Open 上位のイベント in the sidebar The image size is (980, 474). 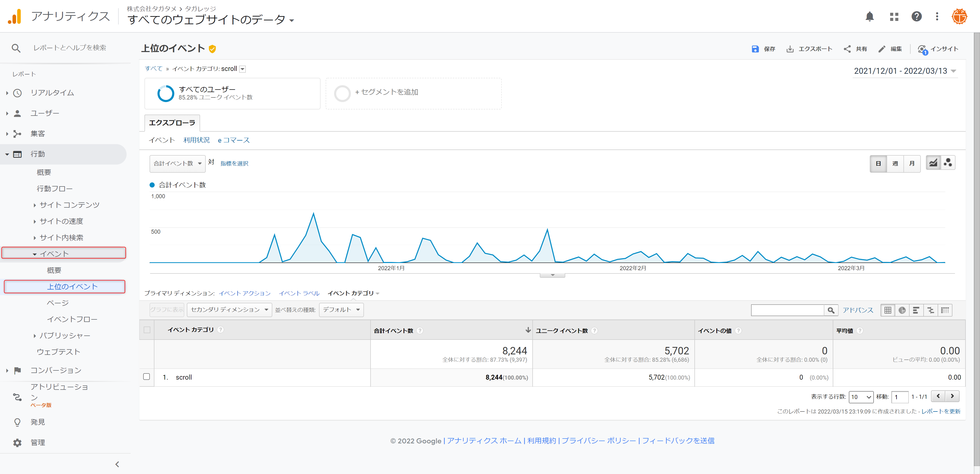[72, 286]
